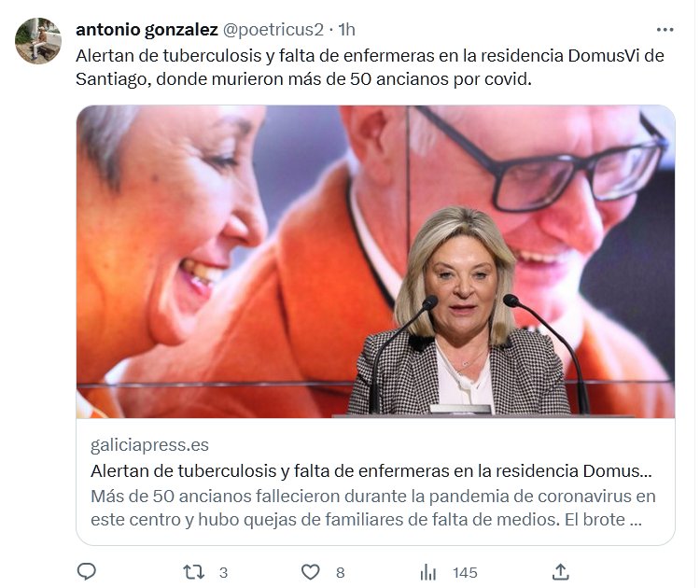
Task: Open the reply comment icon
Action: click(86, 572)
